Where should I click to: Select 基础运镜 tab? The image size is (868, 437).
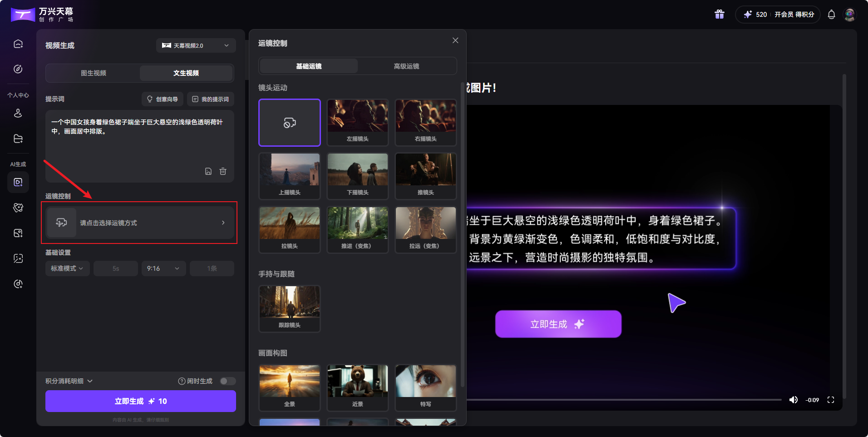coord(309,66)
